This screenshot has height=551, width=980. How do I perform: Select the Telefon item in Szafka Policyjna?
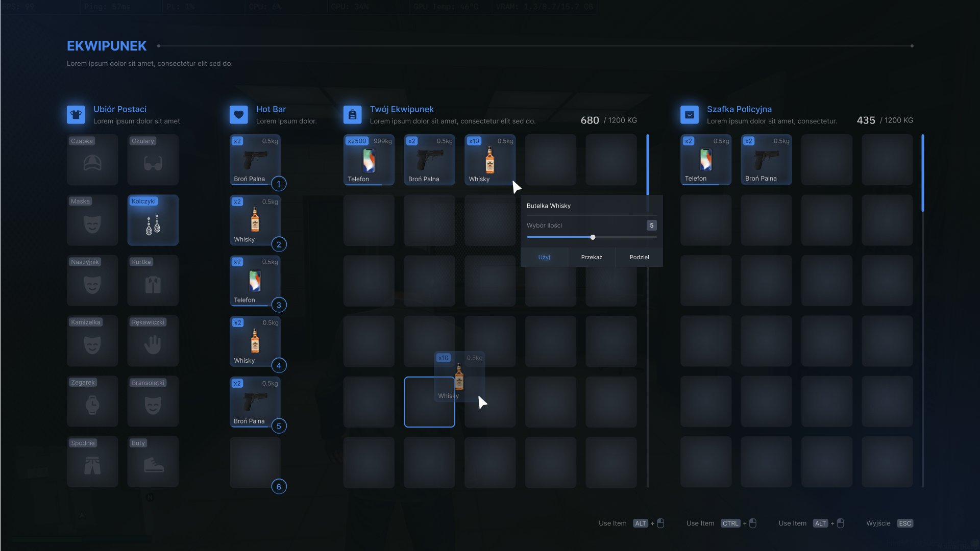pyautogui.click(x=706, y=160)
